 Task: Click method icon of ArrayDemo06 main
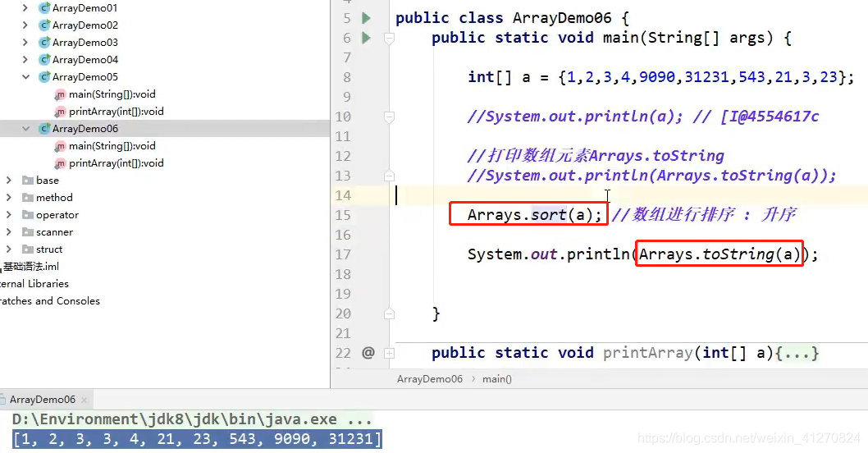(61, 146)
